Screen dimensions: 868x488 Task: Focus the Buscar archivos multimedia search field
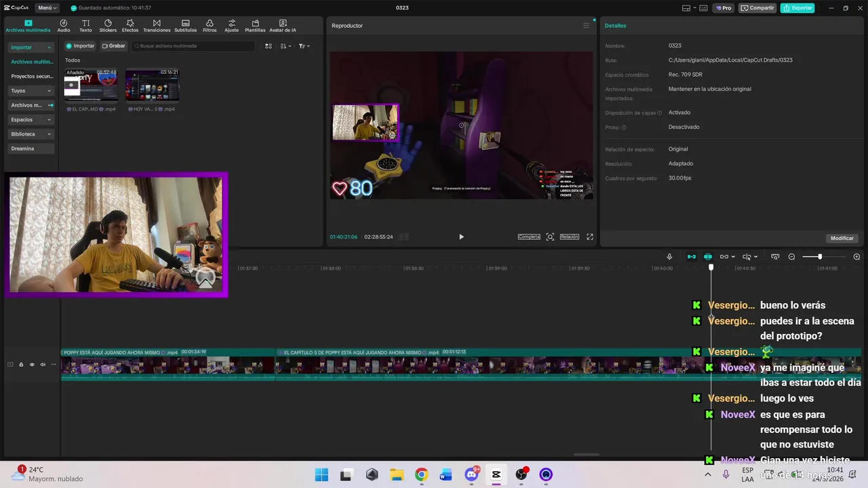point(193,46)
